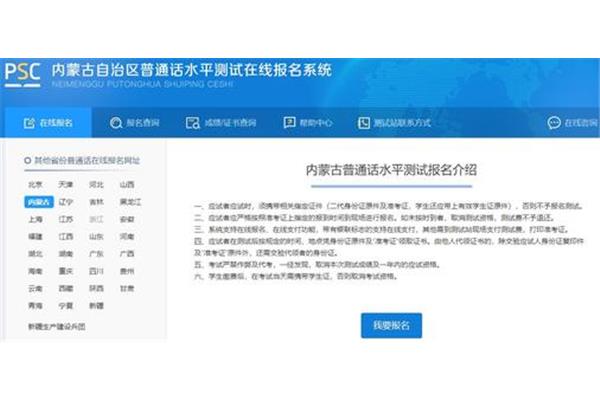The image size is (600, 400).
Task: Choose the 山西 province link
Action: 127,184
